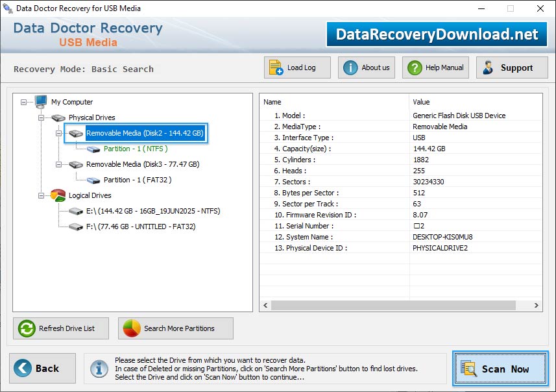Select the '4. Capacity(size) :' row
Image resolution: width=556 pixels, height=392 pixels.
[401, 148]
